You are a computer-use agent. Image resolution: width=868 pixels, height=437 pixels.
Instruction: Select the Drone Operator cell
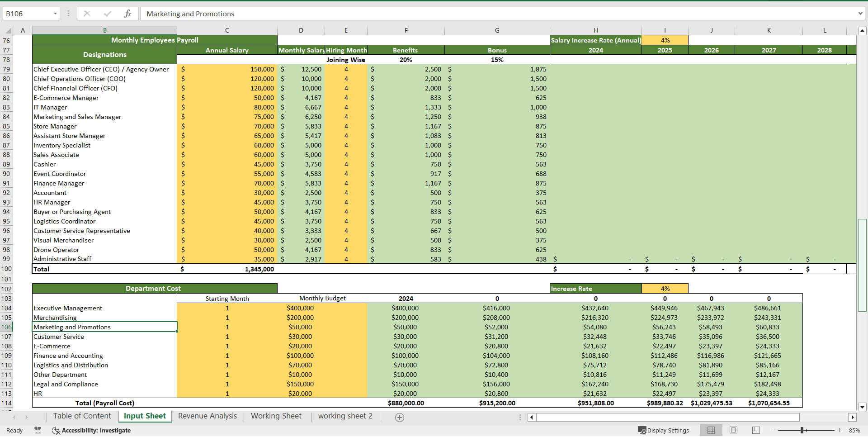pyautogui.click(x=104, y=250)
